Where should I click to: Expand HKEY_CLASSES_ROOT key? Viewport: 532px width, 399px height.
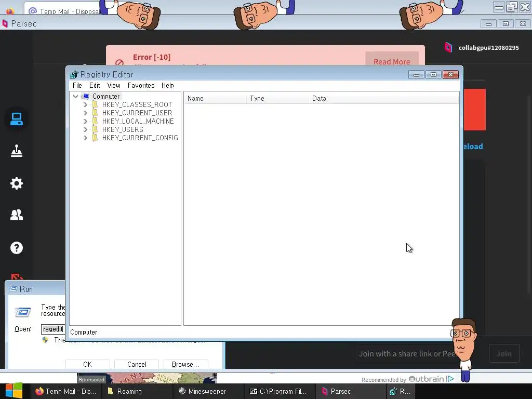(x=86, y=104)
